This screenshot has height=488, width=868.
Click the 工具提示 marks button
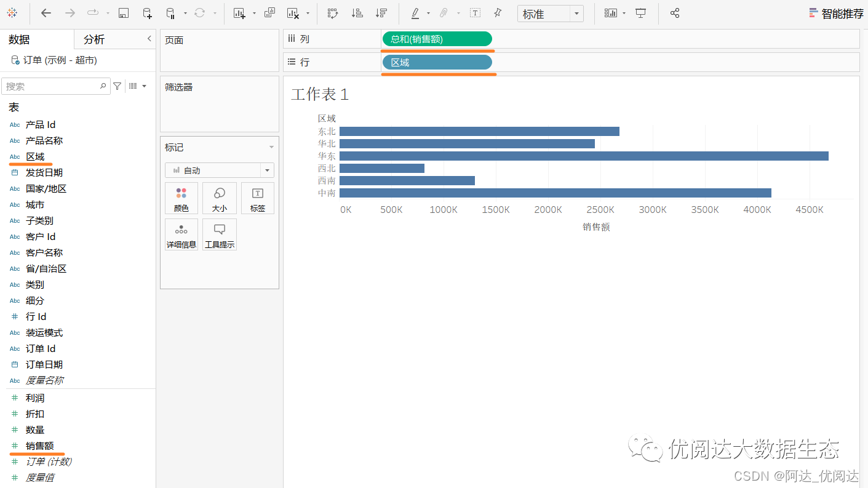[x=220, y=234]
